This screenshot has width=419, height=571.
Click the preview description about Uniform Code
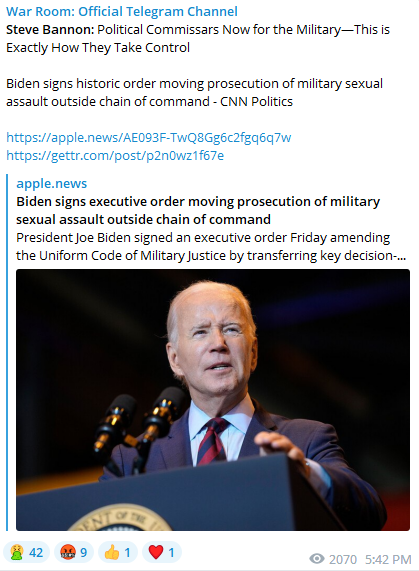(x=211, y=246)
